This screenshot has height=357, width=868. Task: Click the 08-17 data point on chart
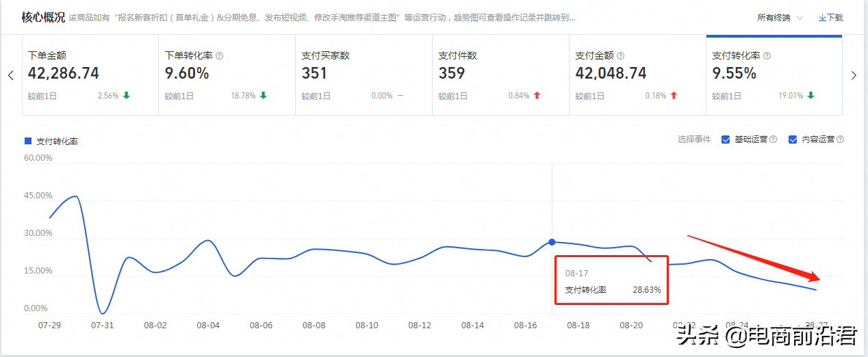552,242
